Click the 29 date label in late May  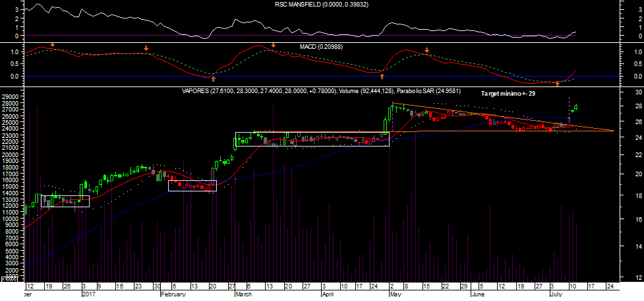point(464,286)
